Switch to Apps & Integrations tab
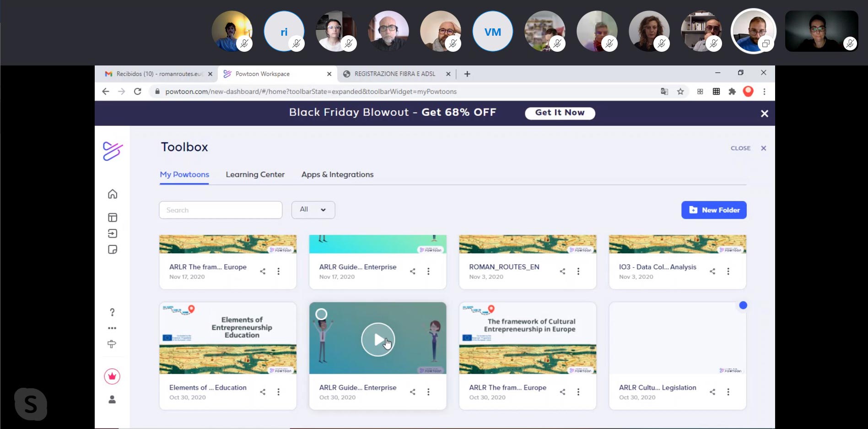The image size is (868, 429). [337, 174]
